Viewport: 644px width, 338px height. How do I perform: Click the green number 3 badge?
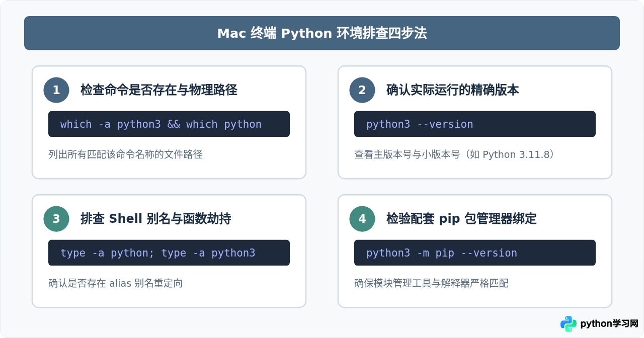tap(56, 219)
